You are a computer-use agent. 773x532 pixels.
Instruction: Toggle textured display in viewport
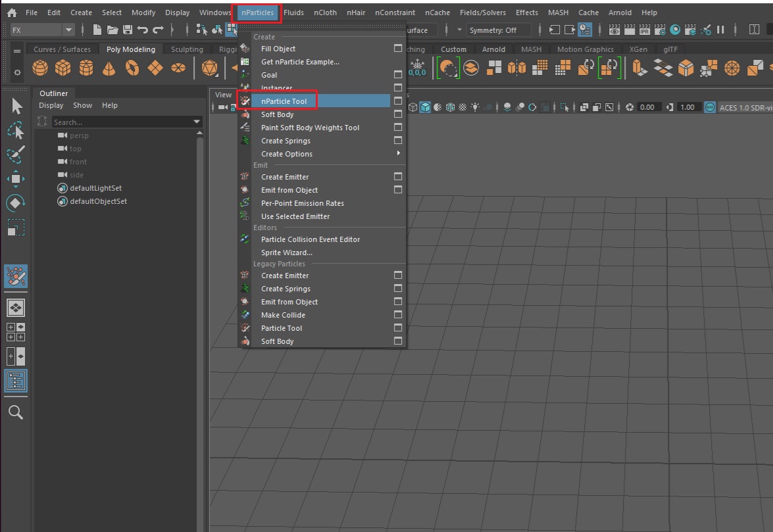point(462,107)
